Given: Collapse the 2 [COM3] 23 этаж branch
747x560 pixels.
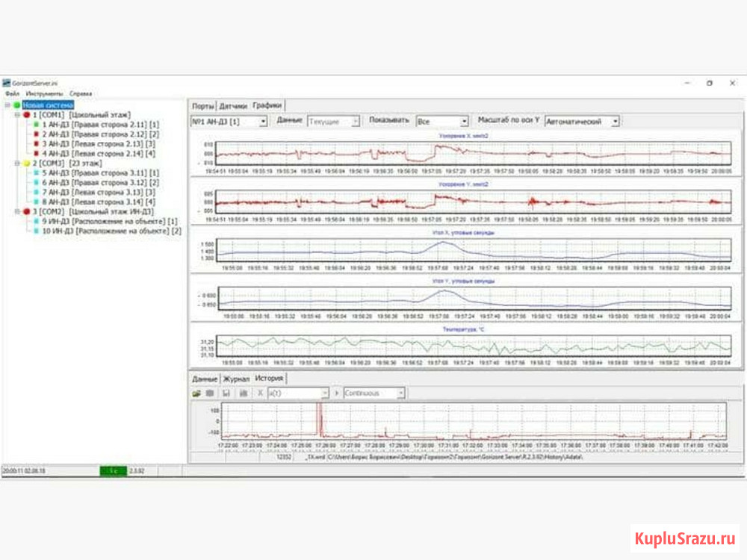Looking at the screenshot, I should (x=16, y=163).
